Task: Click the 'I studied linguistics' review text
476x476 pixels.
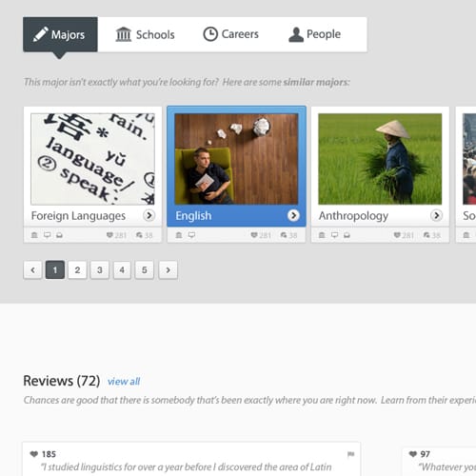Action: [x=187, y=467]
